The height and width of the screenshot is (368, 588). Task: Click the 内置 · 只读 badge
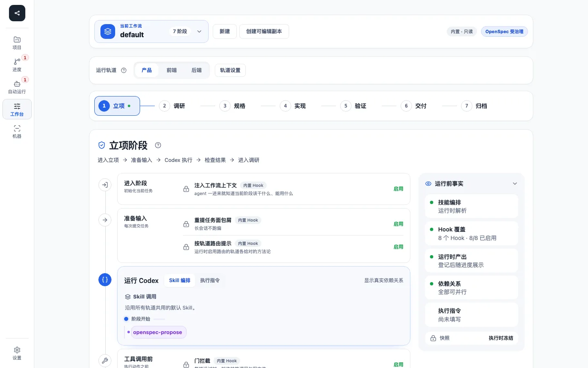[462, 31]
